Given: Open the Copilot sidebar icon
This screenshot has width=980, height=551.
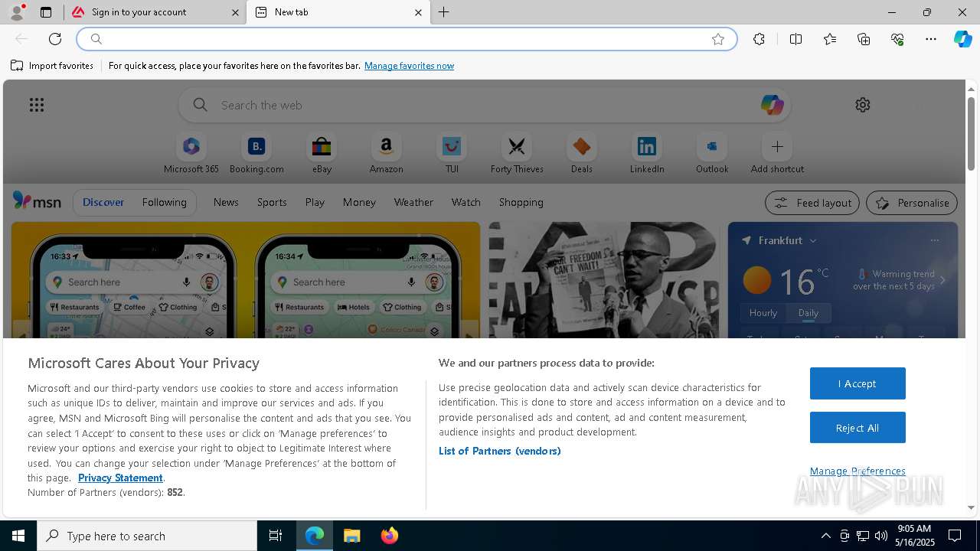Looking at the screenshot, I should pos(963,39).
